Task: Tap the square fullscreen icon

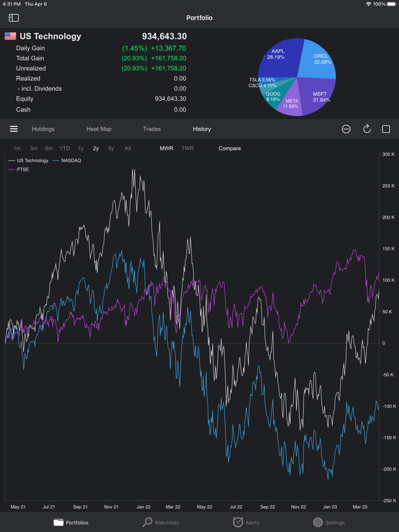Action: pyautogui.click(x=386, y=129)
